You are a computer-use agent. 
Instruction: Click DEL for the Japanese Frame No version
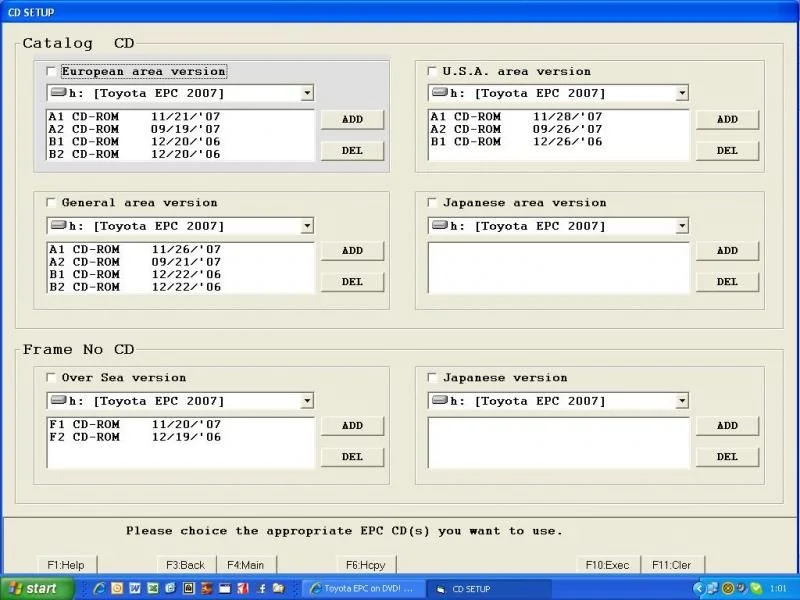point(727,457)
